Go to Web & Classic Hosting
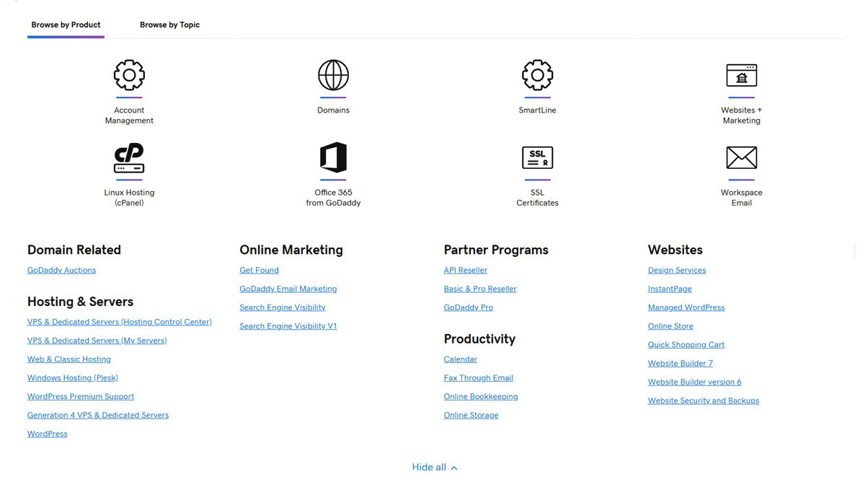The width and height of the screenshot is (868, 495). click(69, 359)
